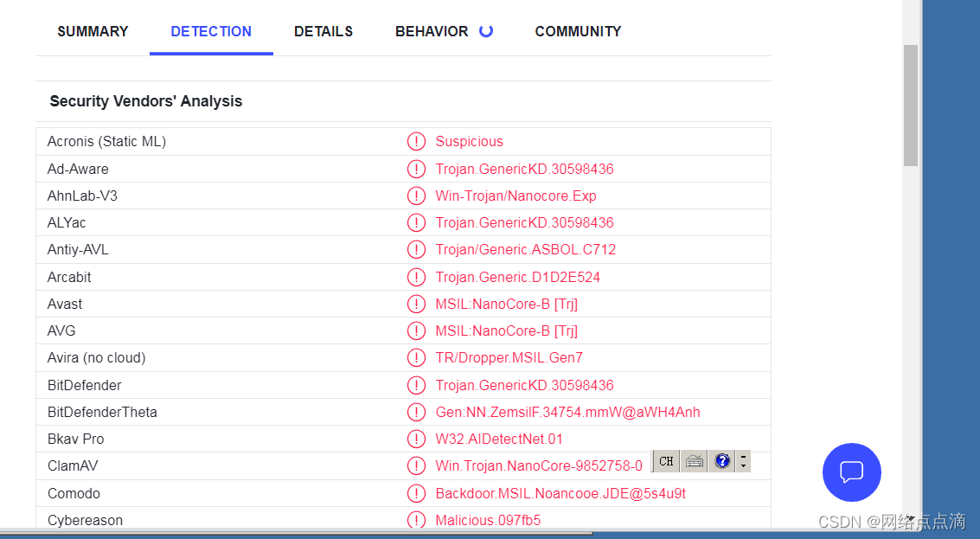Click Ad-Aware's Trojan.GenericKD.30598436 result
The height and width of the screenshot is (539, 980).
coord(524,169)
